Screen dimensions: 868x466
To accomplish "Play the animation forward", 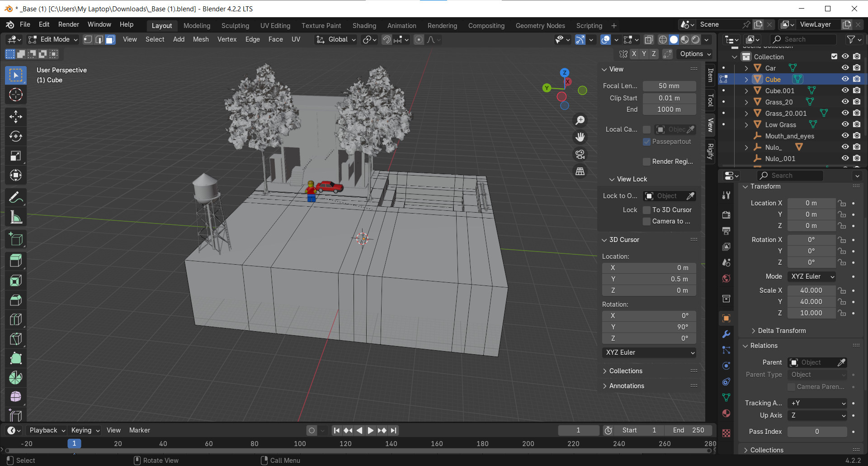I will click(370, 430).
